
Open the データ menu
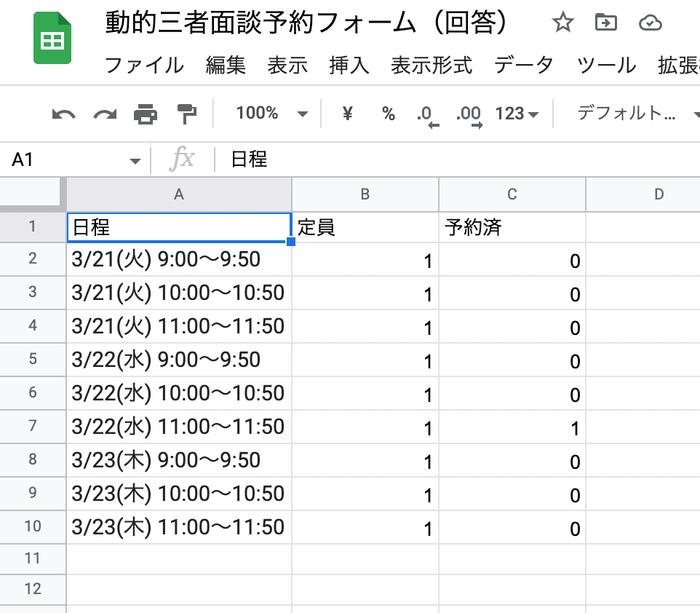[524, 66]
